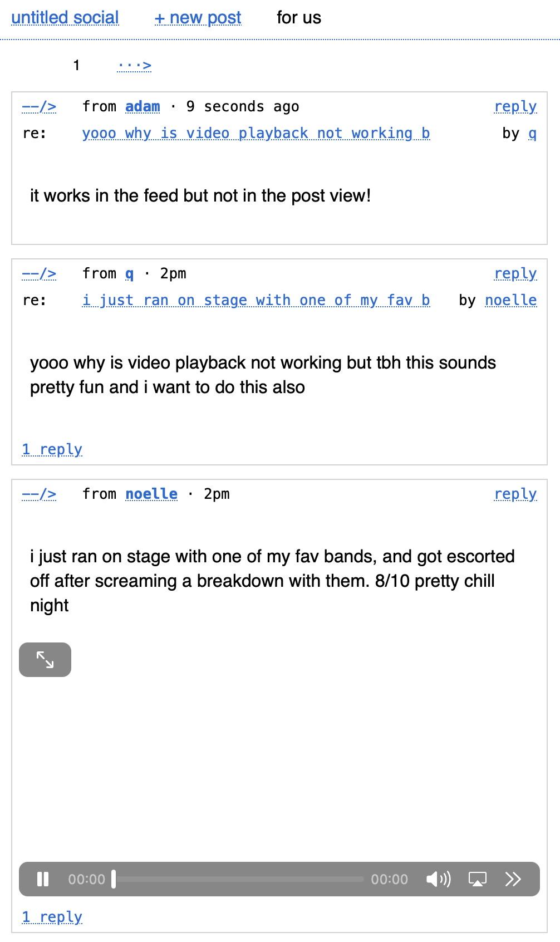This screenshot has width=560, height=942.
Task: View adam's profile
Action: 143,106
